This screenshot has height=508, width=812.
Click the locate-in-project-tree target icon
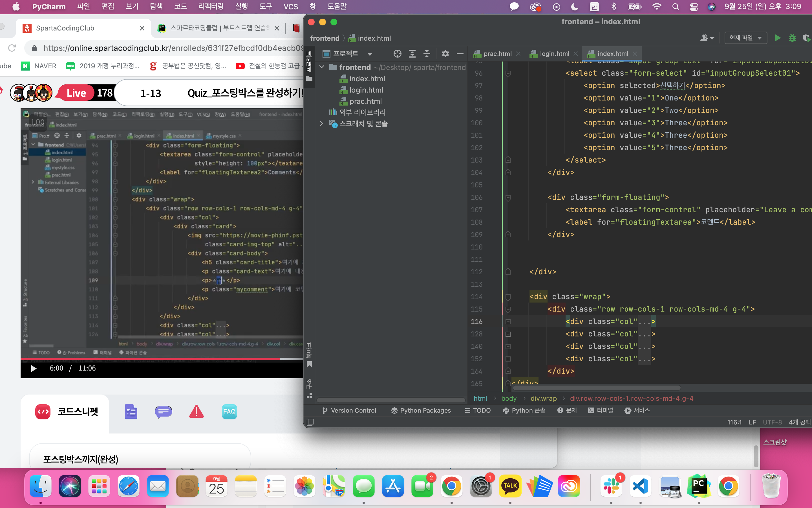(x=397, y=54)
